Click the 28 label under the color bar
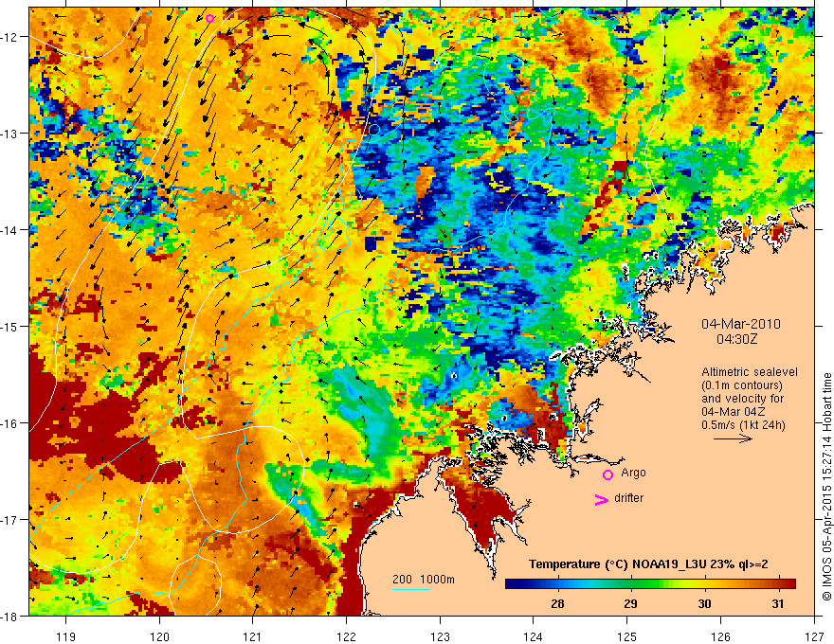Screen dimensions: 834x644 557,604
